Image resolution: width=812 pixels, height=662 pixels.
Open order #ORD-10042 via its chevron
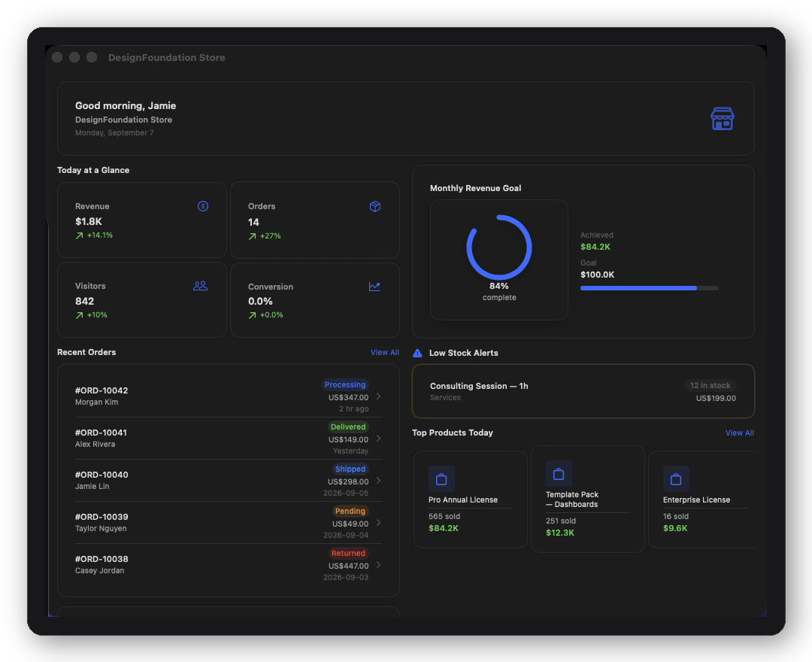(x=378, y=396)
